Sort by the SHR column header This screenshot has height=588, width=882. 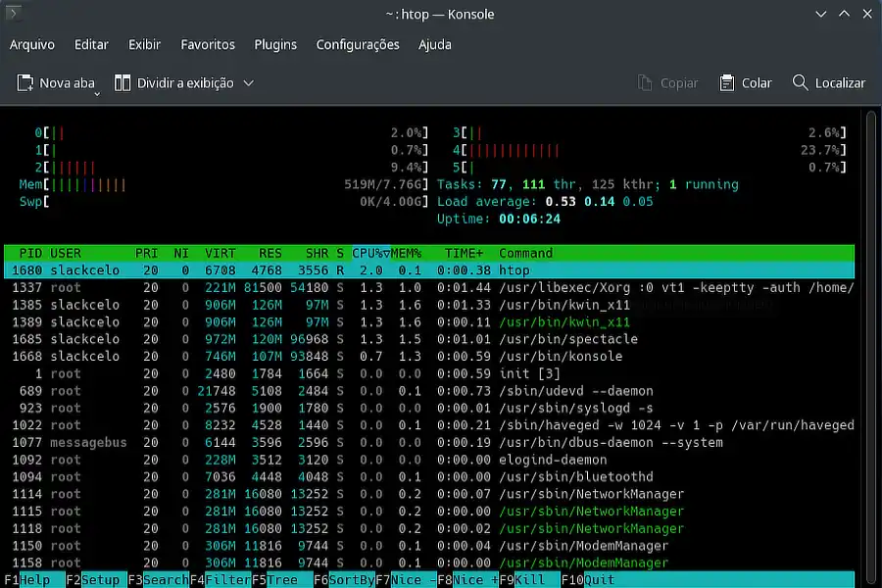point(317,253)
